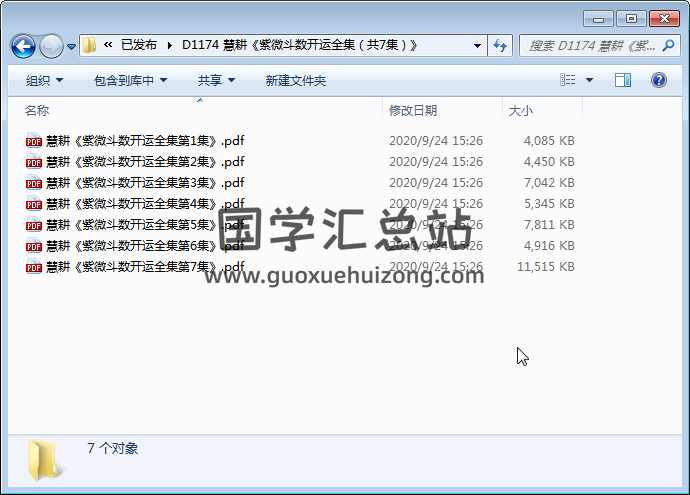Click the Refresh button beside address bar

click(500, 45)
